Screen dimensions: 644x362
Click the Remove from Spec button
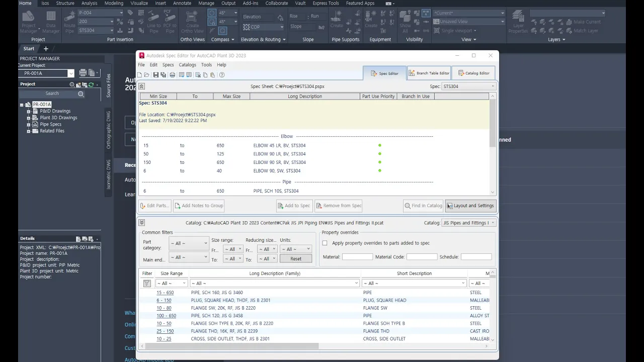339,206
